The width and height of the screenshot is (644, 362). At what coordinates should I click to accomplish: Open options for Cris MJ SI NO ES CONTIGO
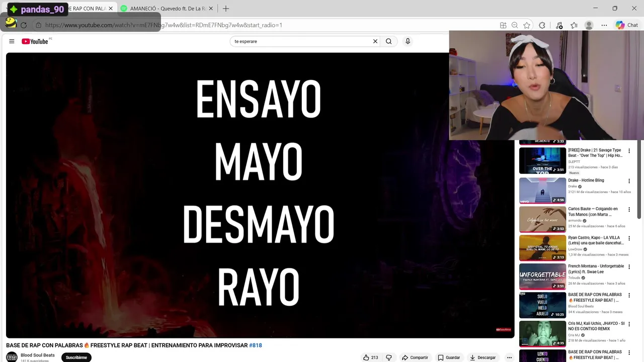click(629, 324)
